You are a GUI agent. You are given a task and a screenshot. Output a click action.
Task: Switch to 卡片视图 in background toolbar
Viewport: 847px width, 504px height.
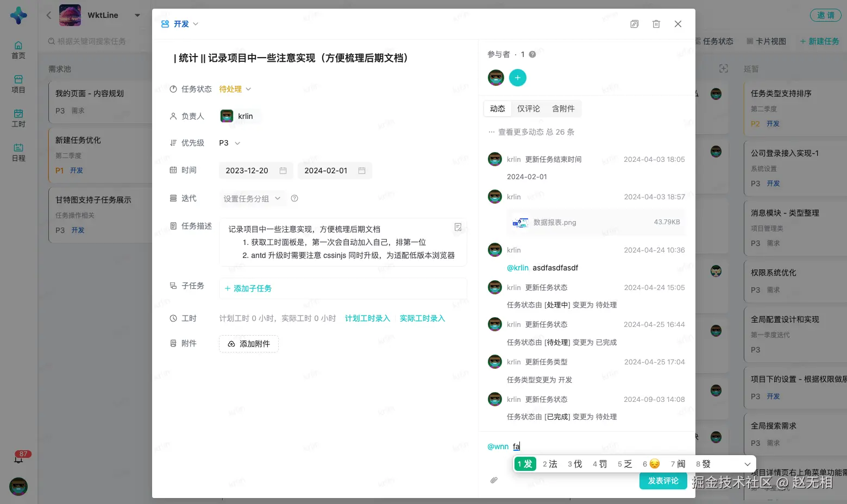click(767, 41)
